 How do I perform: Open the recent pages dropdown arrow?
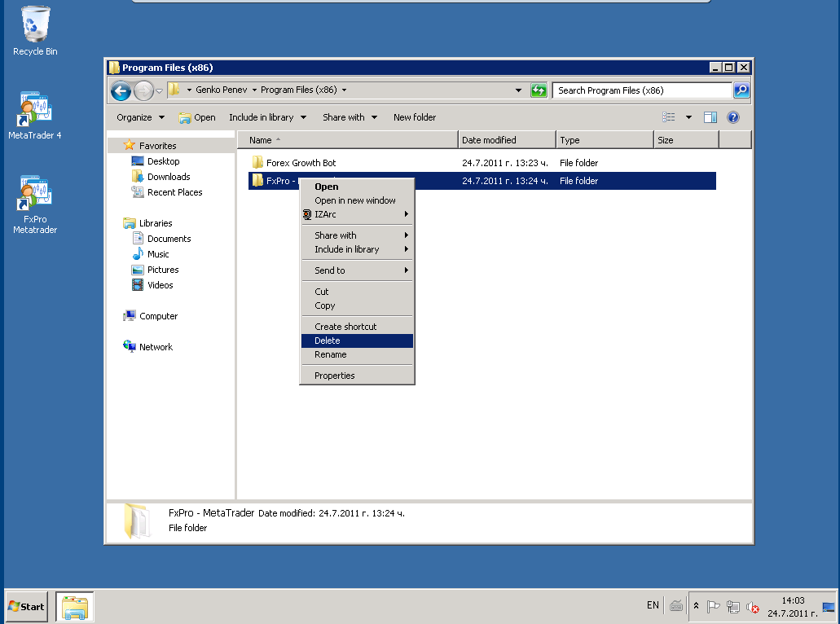pyautogui.click(x=159, y=91)
